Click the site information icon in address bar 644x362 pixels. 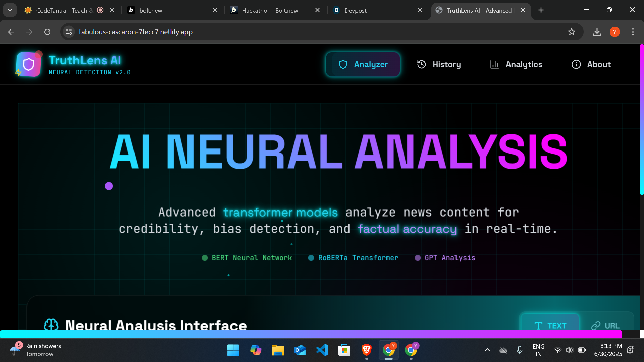[x=69, y=32]
